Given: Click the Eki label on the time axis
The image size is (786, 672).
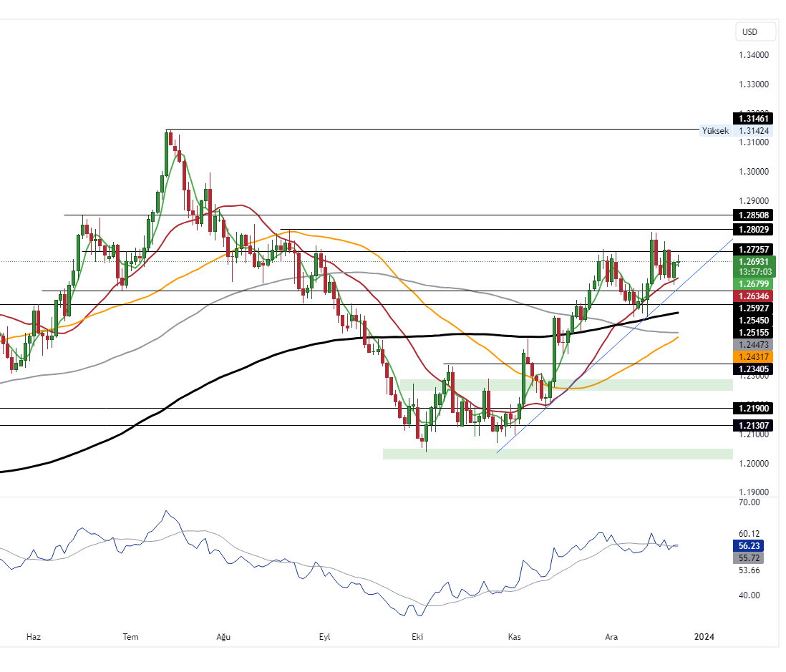Looking at the screenshot, I should click(417, 636).
